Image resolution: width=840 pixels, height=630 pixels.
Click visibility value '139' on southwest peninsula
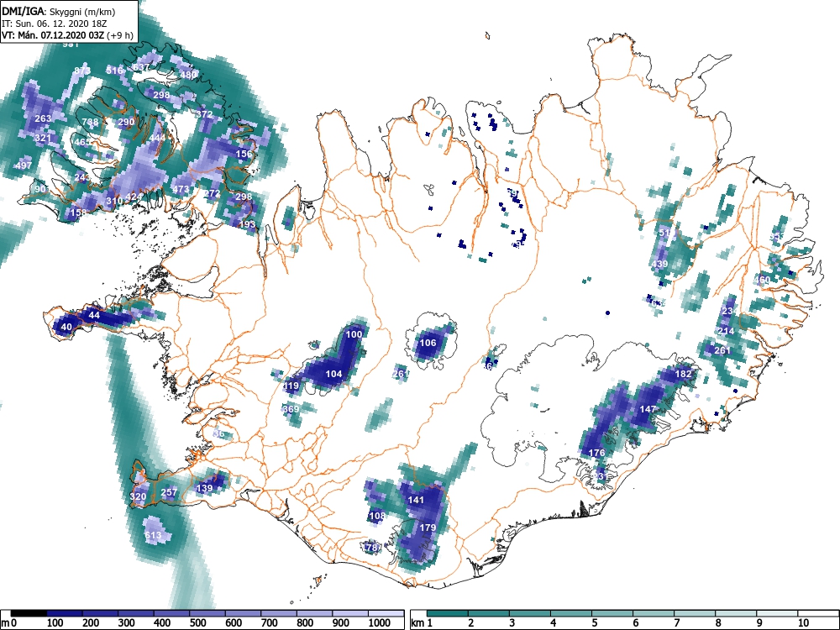point(205,488)
